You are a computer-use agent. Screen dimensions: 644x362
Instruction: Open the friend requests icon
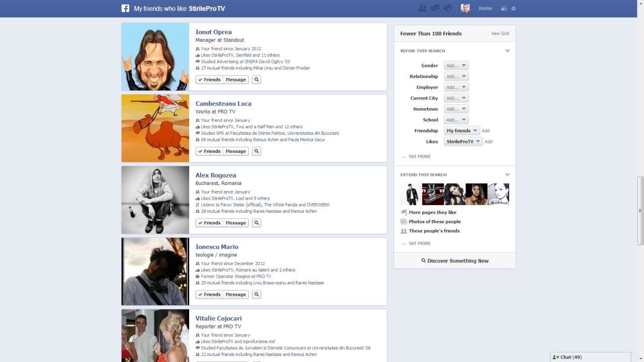422,9
